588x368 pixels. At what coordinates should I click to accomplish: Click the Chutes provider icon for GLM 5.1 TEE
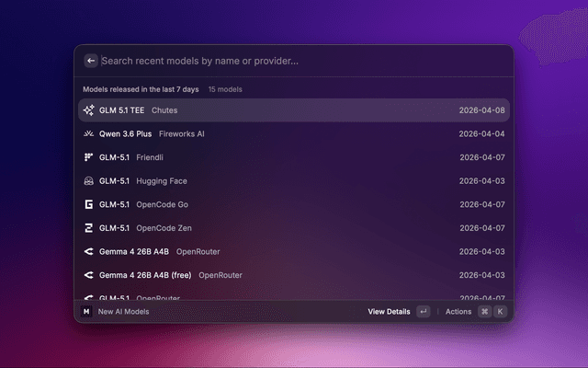(88, 110)
